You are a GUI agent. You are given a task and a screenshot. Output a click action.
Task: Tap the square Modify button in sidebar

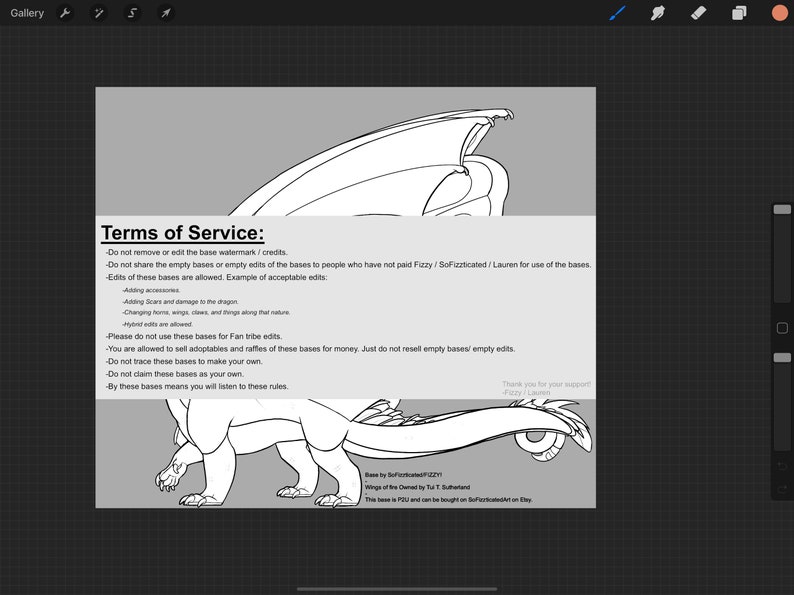tap(782, 328)
